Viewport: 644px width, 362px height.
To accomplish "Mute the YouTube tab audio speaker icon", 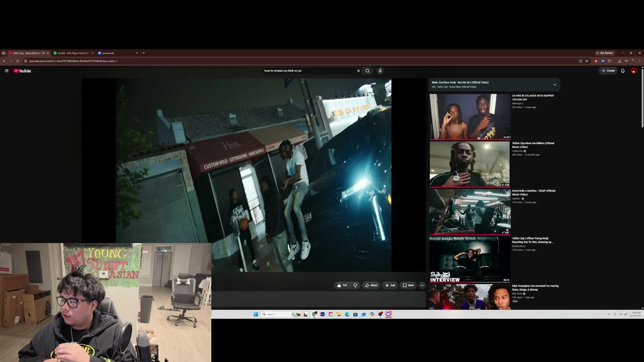I will (43, 53).
